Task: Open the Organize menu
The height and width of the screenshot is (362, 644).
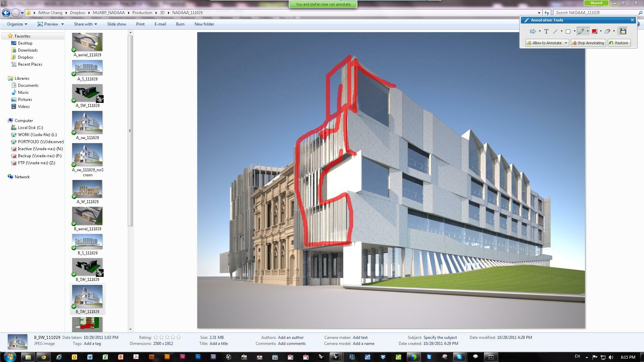Action: click(17, 24)
